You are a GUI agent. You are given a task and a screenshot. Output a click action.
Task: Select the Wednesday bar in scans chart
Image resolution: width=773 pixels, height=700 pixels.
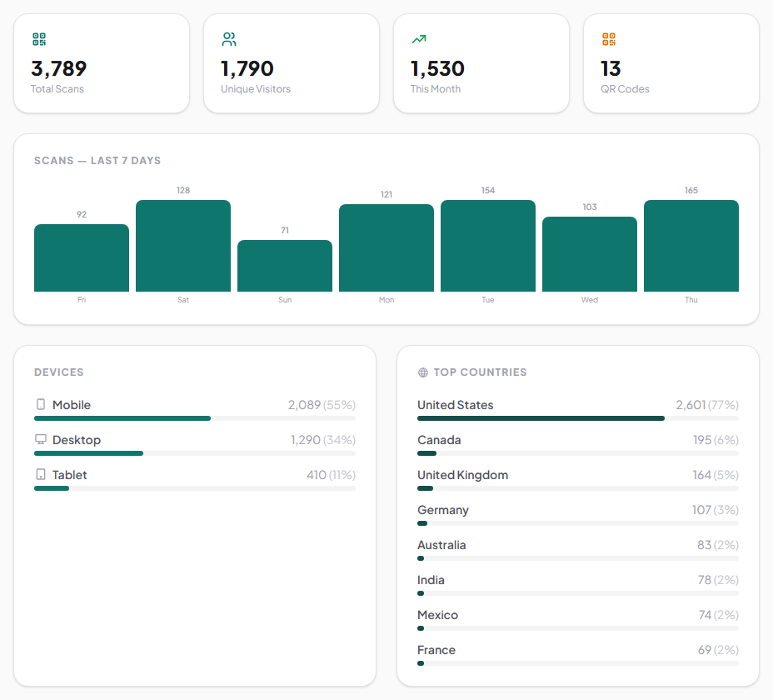[x=590, y=254]
